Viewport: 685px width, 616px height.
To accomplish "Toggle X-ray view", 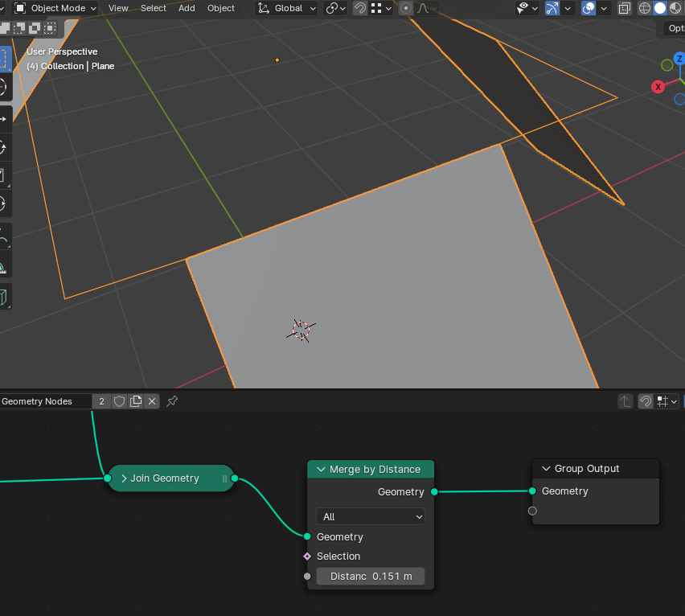I will (625, 8).
